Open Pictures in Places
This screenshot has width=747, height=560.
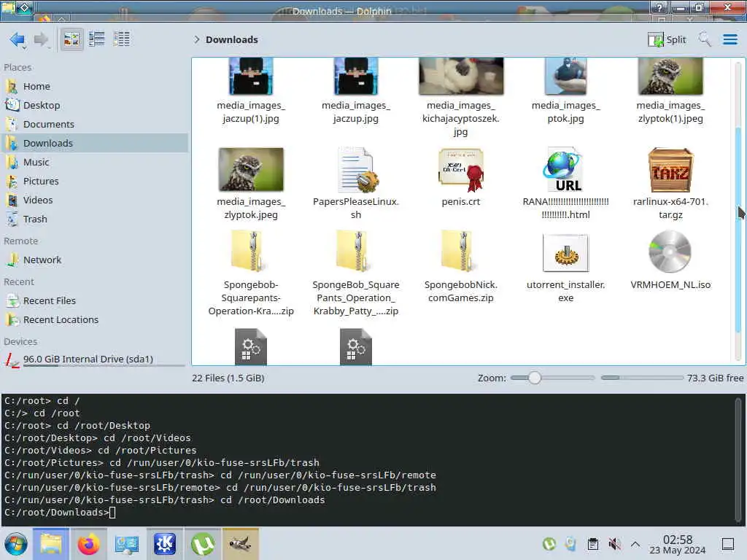pyautogui.click(x=94, y=181)
